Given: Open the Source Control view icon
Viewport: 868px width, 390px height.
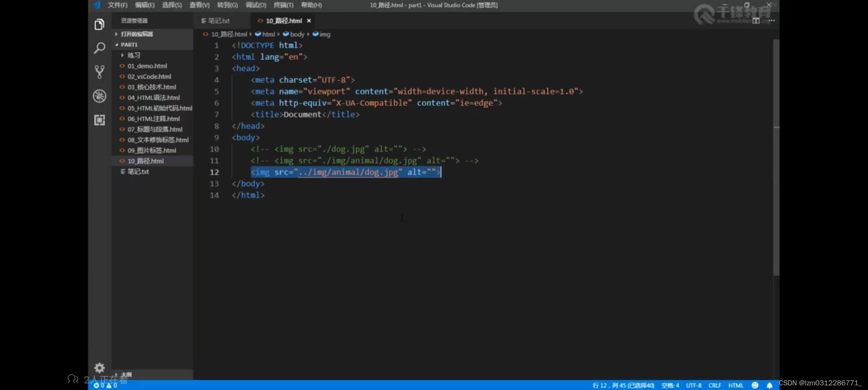Looking at the screenshot, I should coord(99,72).
